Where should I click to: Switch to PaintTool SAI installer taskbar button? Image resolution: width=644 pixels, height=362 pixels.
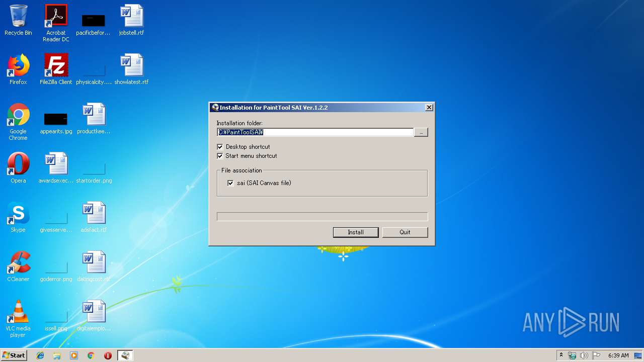pos(125,355)
